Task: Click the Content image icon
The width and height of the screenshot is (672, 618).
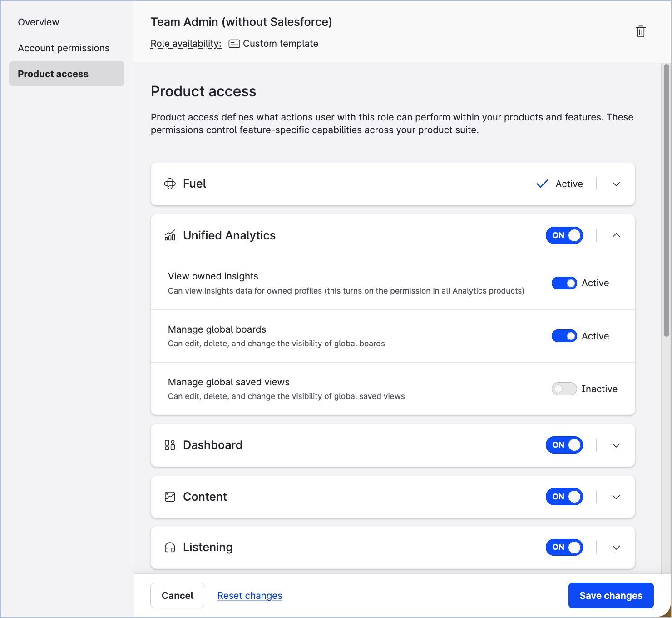Action: (170, 497)
